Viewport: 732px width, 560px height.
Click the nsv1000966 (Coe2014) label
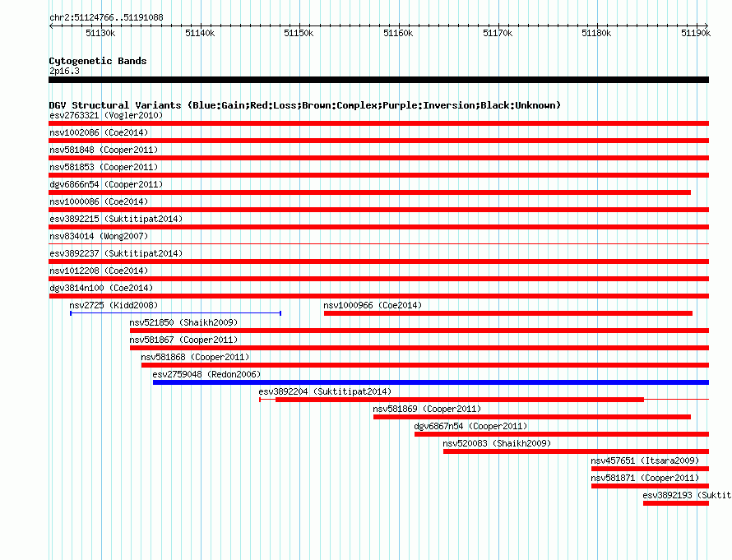[x=373, y=305]
